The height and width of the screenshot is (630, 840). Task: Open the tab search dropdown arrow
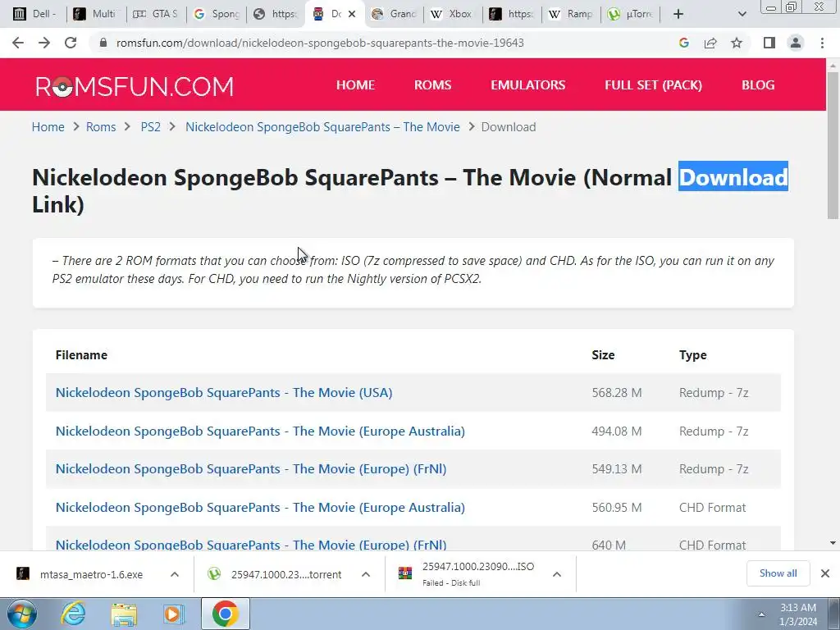742,14
